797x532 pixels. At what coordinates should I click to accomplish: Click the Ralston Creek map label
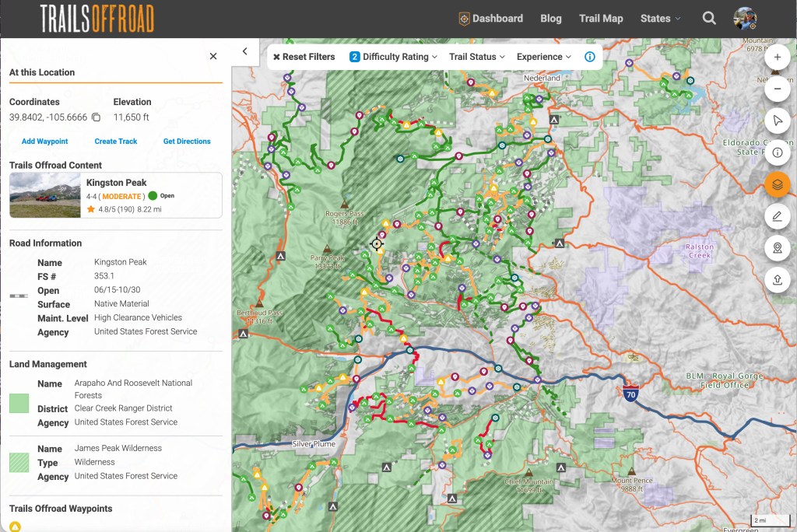(x=700, y=251)
